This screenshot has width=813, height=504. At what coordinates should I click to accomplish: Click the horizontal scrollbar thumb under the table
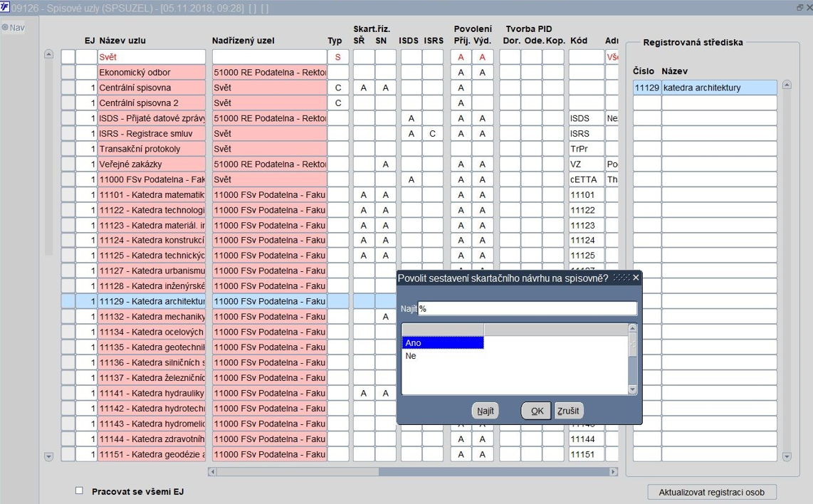493,472
